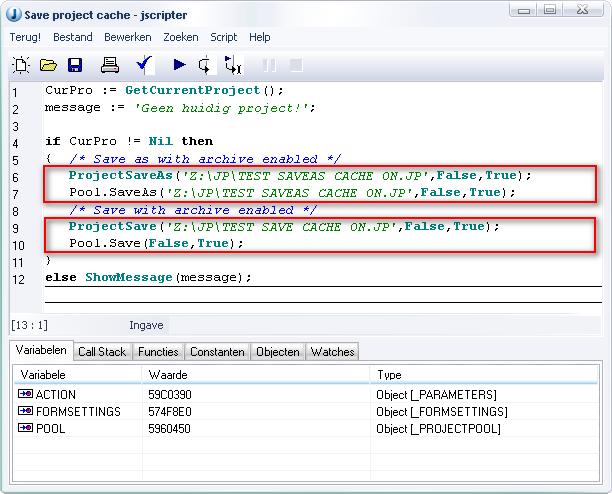612x494 pixels.
Task: Open the Bestand menu
Action: (73, 37)
